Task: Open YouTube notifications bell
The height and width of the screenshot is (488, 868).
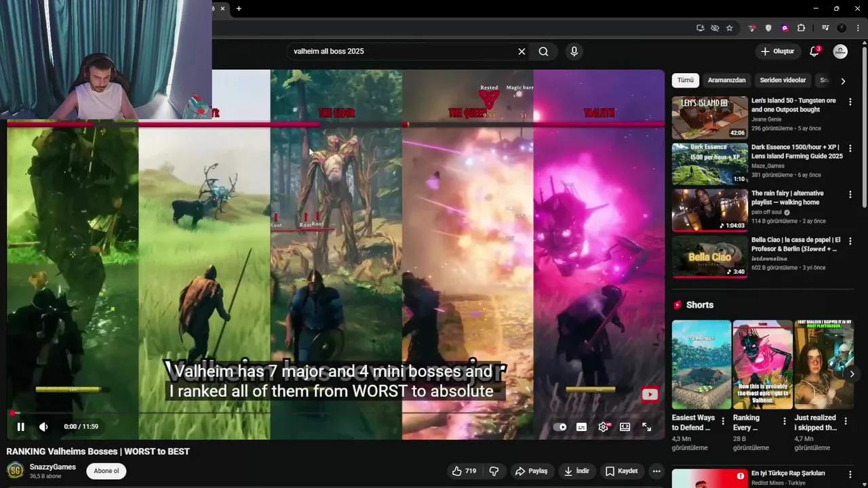Action: [x=814, y=52]
